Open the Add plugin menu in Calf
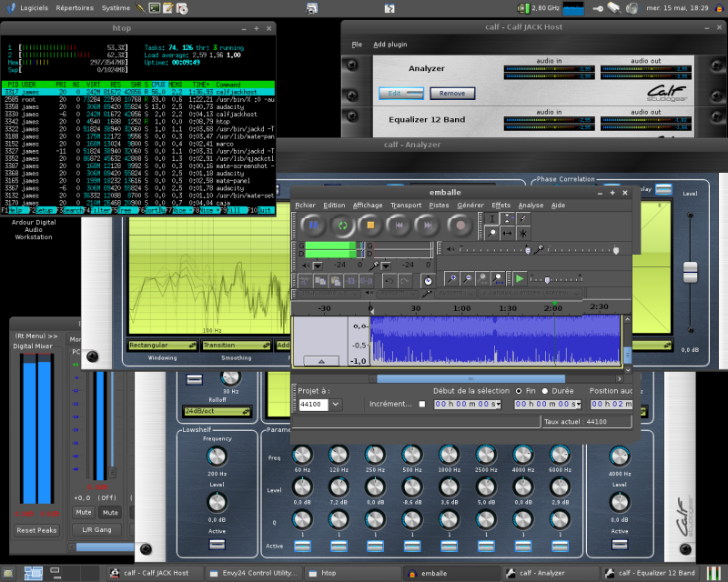 pyautogui.click(x=390, y=44)
